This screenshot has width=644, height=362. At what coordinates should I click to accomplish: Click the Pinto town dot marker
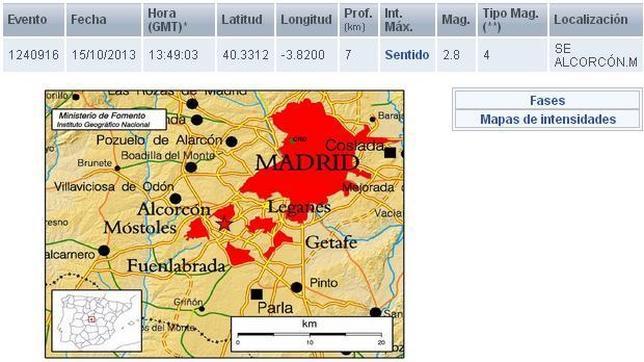coord(297,288)
